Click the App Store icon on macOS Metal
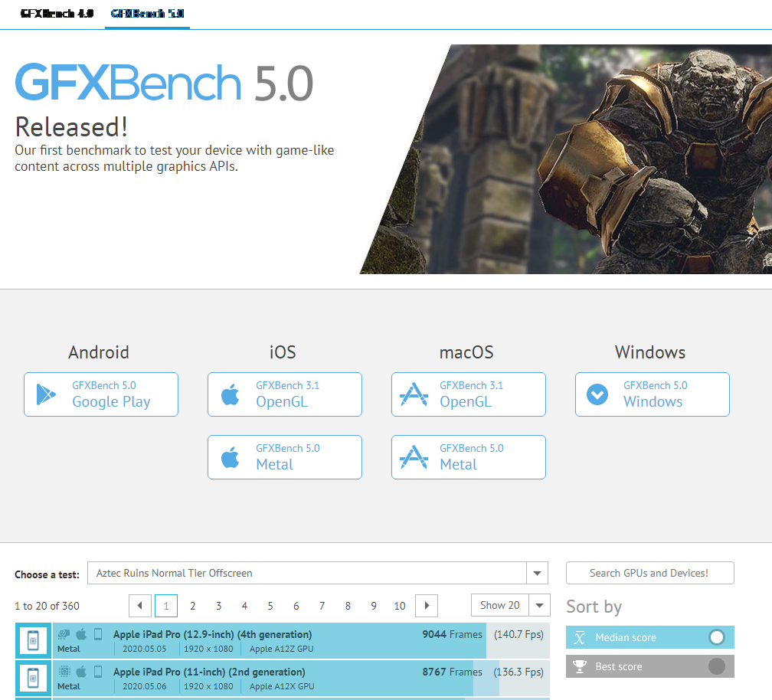Image resolution: width=772 pixels, height=700 pixels. (x=414, y=457)
